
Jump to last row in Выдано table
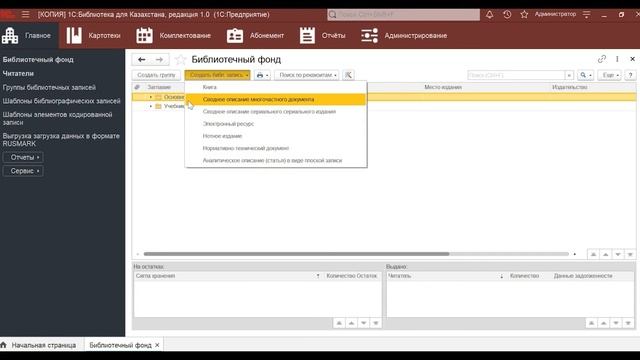click(628, 323)
